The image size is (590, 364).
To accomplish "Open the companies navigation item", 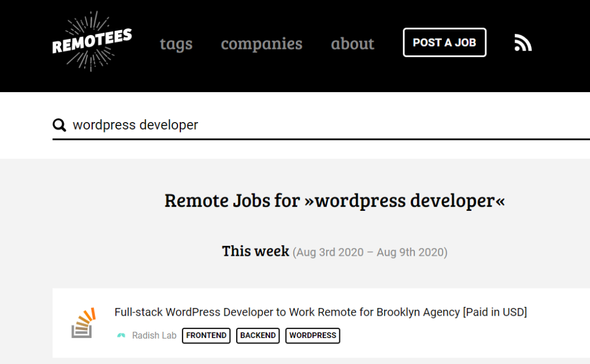I will click(x=262, y=43).
